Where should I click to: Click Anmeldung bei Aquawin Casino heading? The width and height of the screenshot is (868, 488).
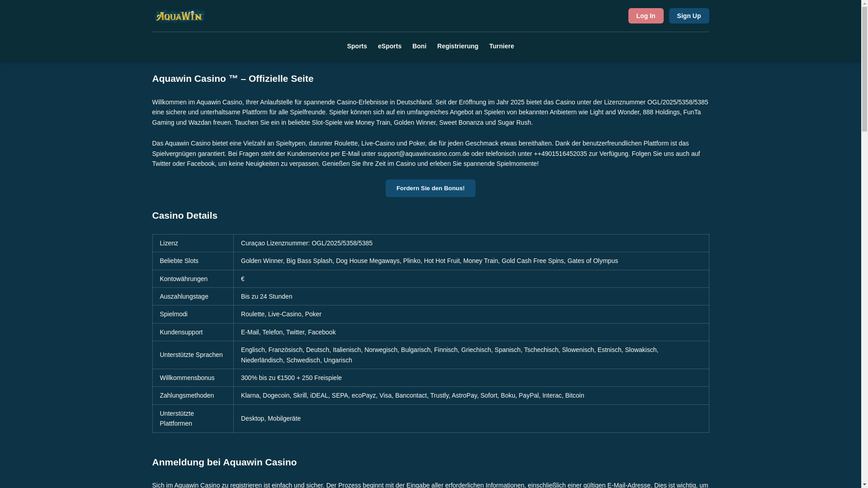tap(224, 462)
